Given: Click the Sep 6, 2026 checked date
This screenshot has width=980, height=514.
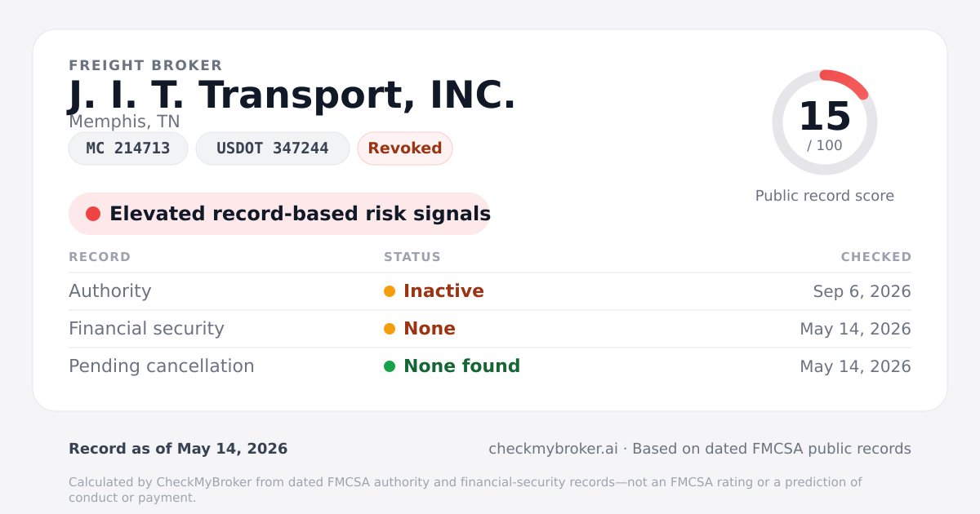Looking at the screenshot, I should tap(862, 291).
